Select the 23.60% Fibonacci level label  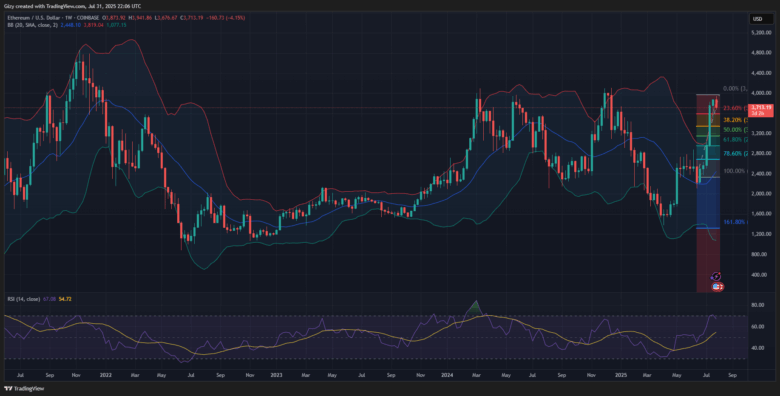[734, 108]
